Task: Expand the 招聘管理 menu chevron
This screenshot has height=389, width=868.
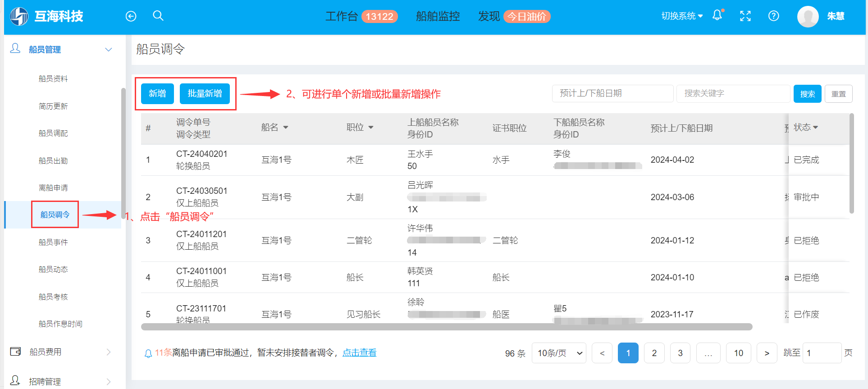Action: (x=109, y=382)
